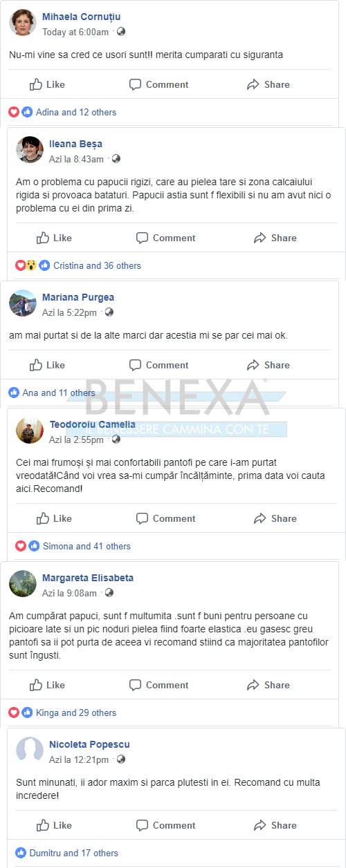Viewport: 346px width, 868px height.
Task: Open Teodoroiu Camelia's avatar
Action: [30, 430]
